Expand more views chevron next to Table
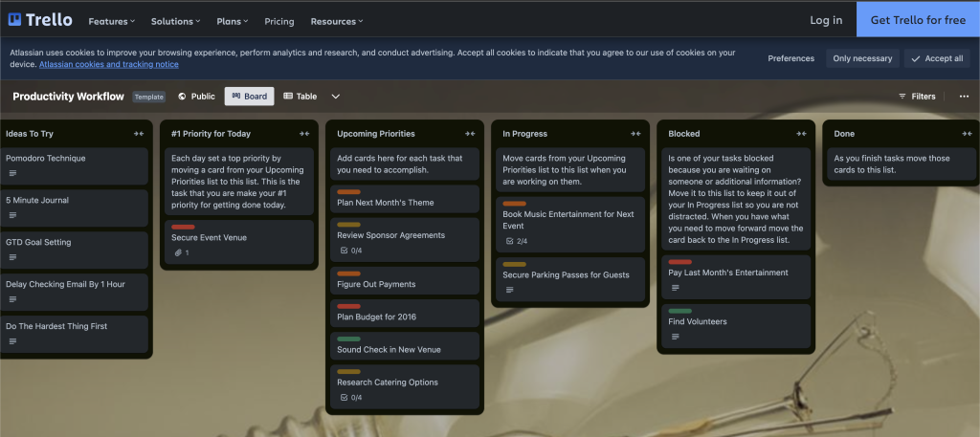This screenshot has width=980, height=437. 336,97
